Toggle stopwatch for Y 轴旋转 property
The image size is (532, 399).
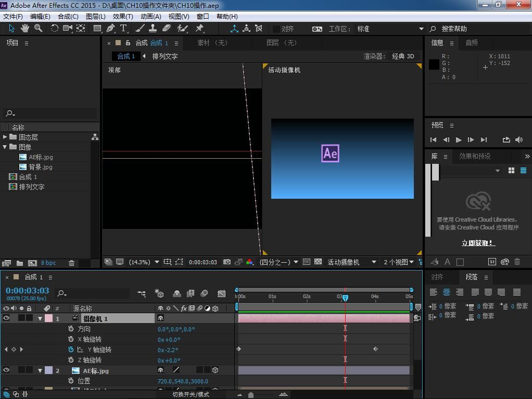(71, 349)
